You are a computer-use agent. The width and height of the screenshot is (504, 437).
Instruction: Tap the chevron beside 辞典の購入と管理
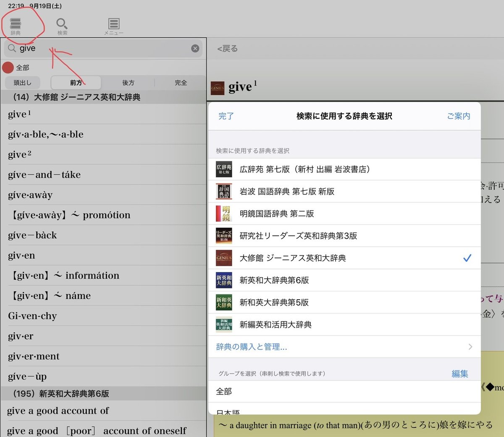click(x=470, y=347)
